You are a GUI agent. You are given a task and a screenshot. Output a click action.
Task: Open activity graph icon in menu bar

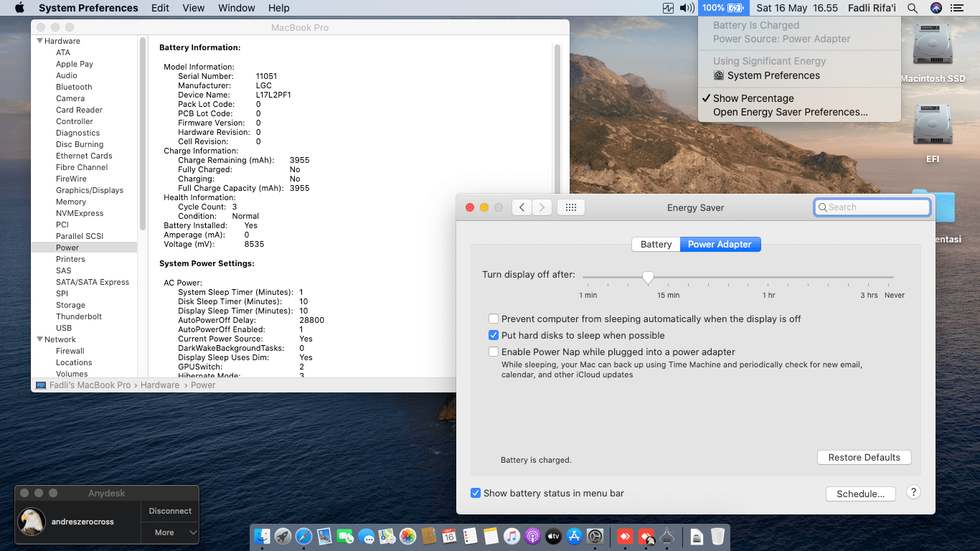(x=669, y=8)
